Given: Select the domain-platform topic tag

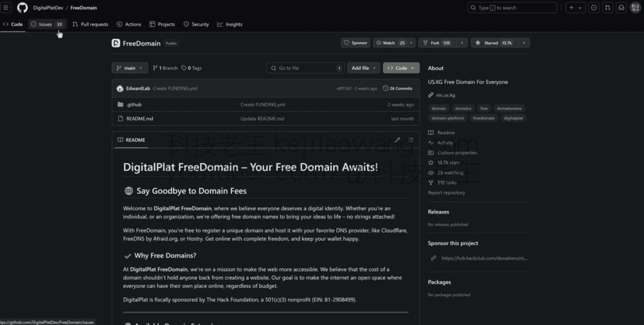Looking at the screenshot, I should click(x=448, y=118).
